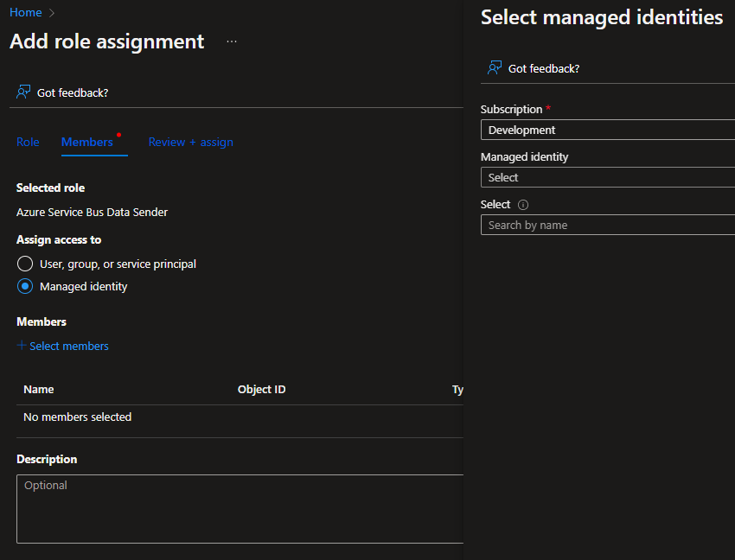Click the breadcrumb chevron after Home
Screen dimensions: 735x560
coord(52,13)
